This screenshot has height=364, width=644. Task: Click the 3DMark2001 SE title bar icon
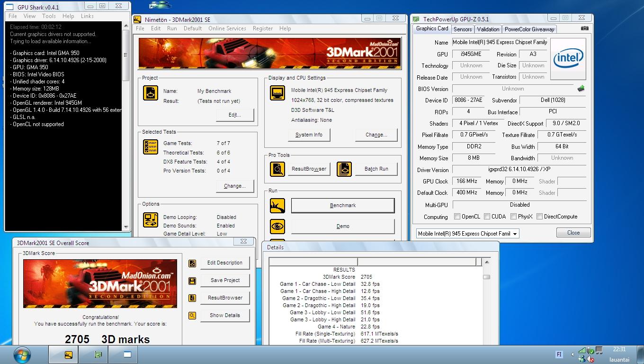coord(137,19)
